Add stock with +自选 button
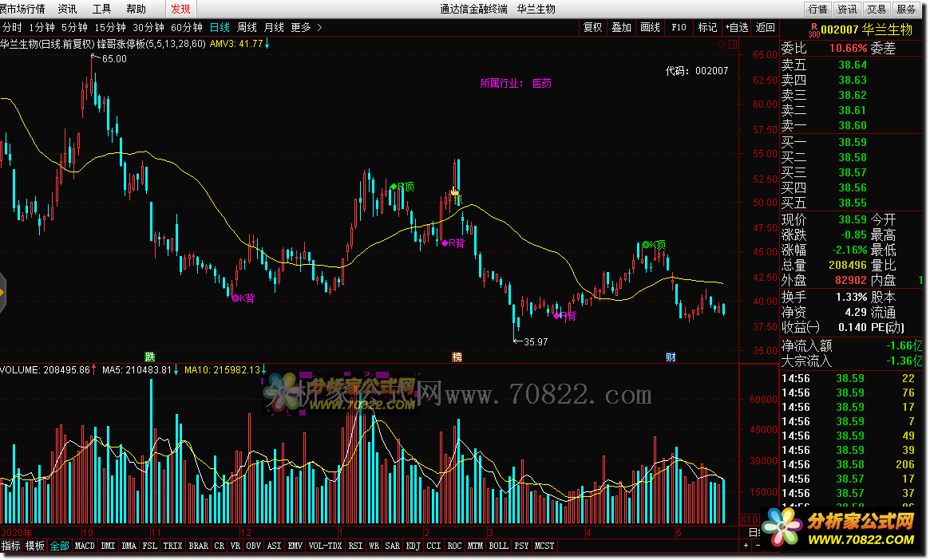The height and width of the screenshot is (560, 930). click(x=736, y=27)
